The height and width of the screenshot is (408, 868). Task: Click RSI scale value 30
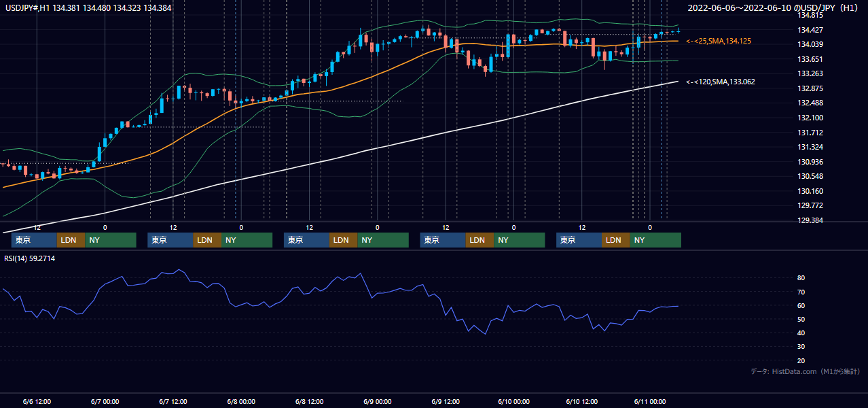pos(801,347)
